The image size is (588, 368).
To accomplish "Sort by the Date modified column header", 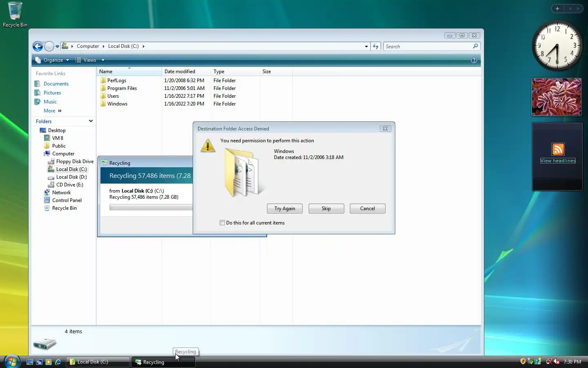I will click(186, 72).
